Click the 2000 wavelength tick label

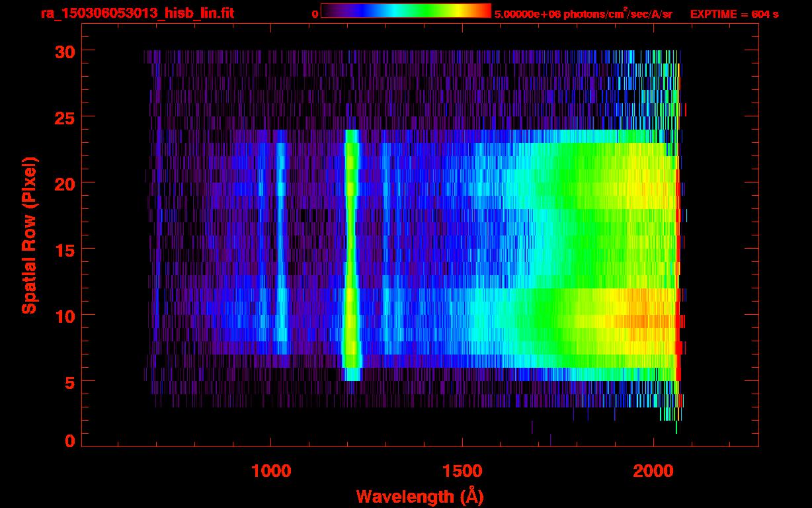(x=653, y=472)
